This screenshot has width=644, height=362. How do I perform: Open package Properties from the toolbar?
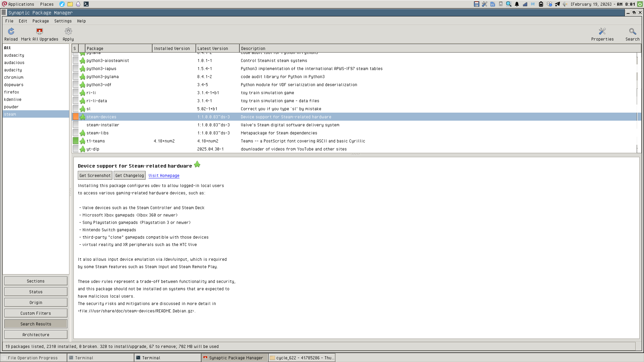click(602, 32)
